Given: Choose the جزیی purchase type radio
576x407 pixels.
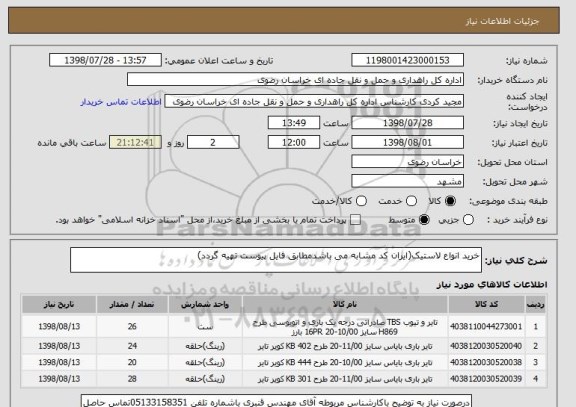Looking at the screenshot, I should point(468,220).
